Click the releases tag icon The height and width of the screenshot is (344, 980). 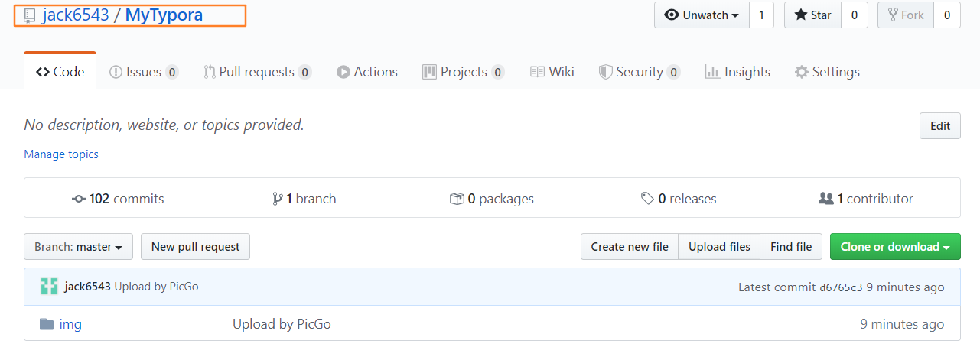(x=647, y=199)
